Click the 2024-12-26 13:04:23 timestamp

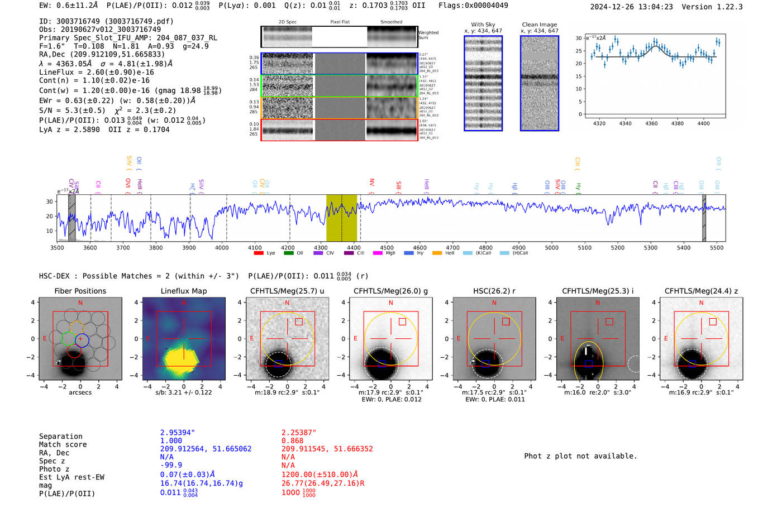pyautogui.click(x=631, y=7)
